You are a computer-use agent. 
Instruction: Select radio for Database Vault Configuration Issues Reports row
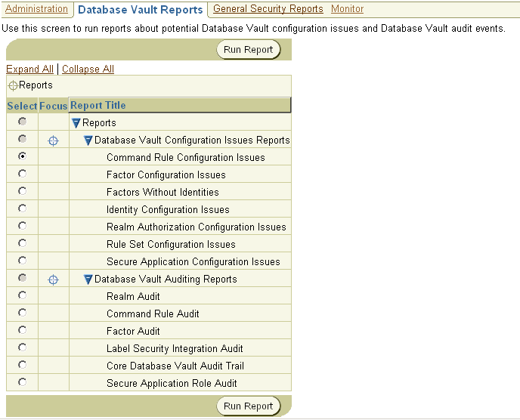22,139
